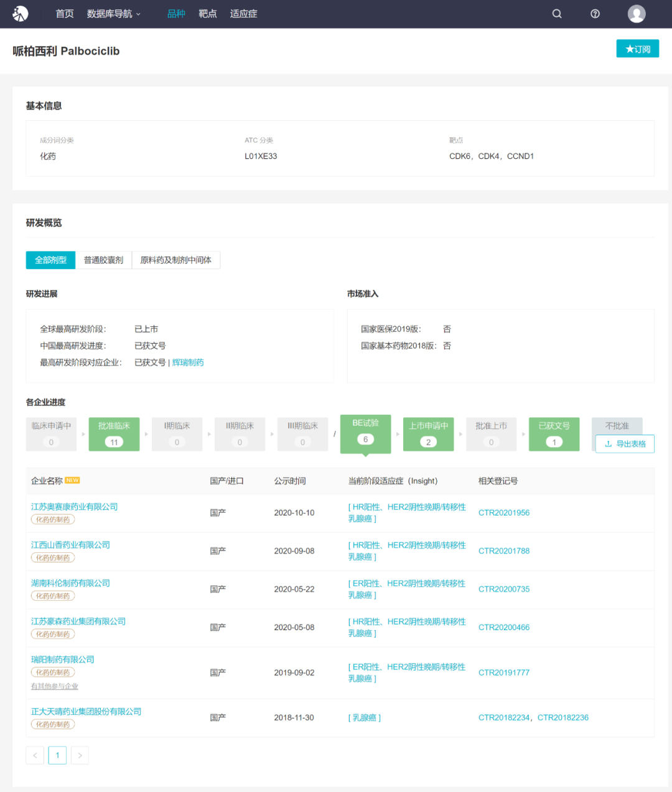Open the user avatar profile
Image resolution: width=672 pixels, height=792 pixels.
(637, 14)
